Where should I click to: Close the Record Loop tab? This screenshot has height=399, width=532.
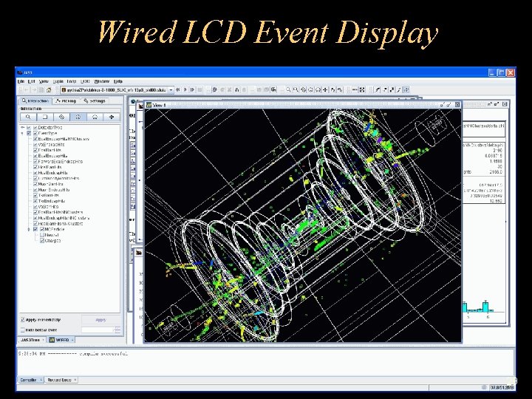tap(75, 380)
